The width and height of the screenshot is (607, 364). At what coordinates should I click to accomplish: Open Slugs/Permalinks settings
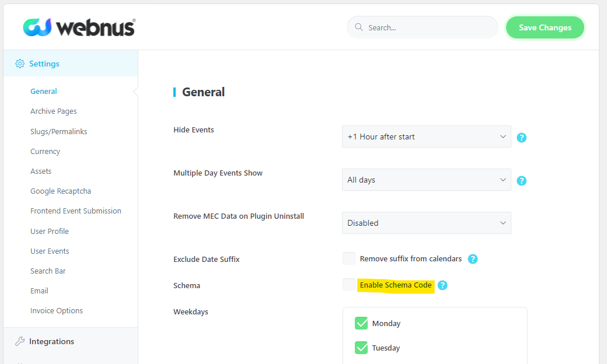pyautogui.click(x=59, y=131)
